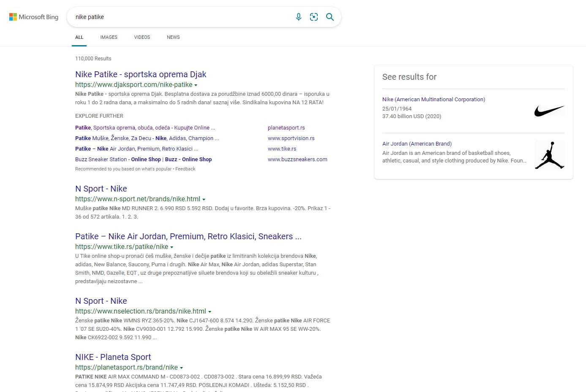Switch to the Images tab

point(109,37)
